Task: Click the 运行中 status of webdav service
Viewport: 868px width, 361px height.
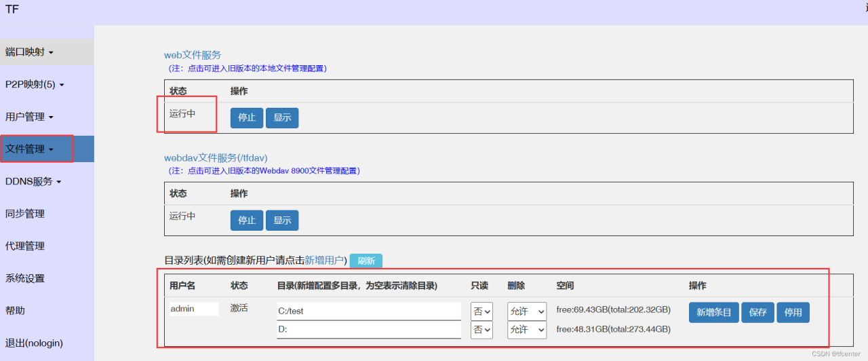Action: pos(182,216)
